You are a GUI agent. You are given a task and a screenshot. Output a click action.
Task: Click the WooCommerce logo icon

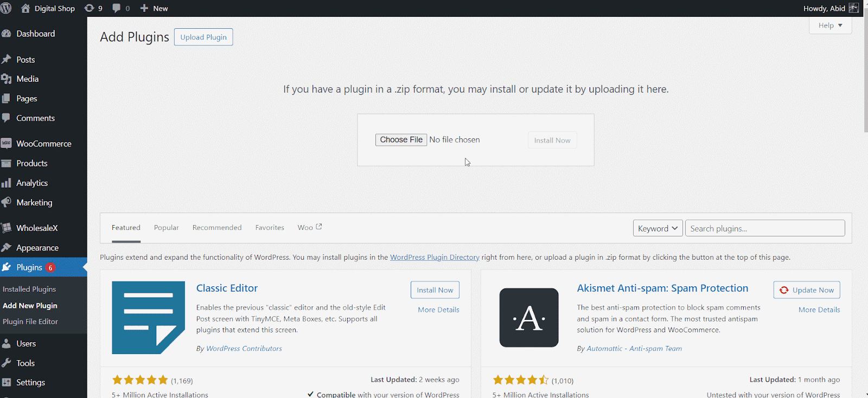[7, 144]
